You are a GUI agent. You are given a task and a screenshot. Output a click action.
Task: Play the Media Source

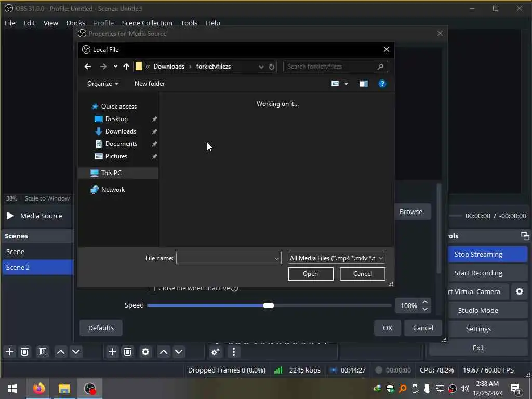pos(10,216)
